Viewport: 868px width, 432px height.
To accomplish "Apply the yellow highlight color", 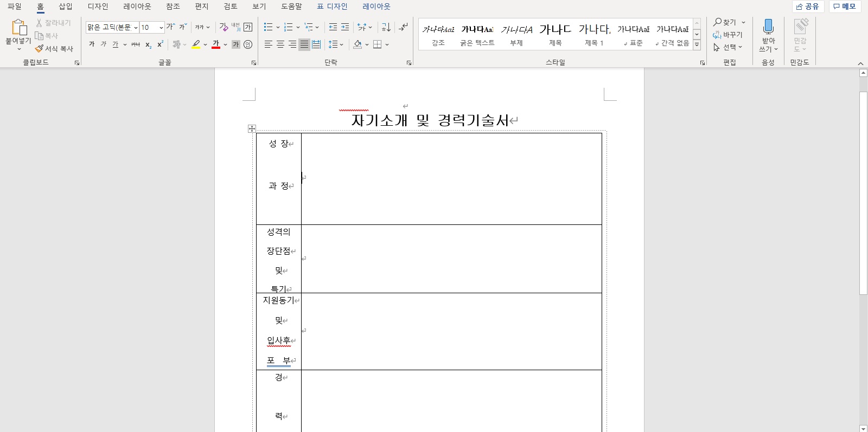I will coord(196,44).
